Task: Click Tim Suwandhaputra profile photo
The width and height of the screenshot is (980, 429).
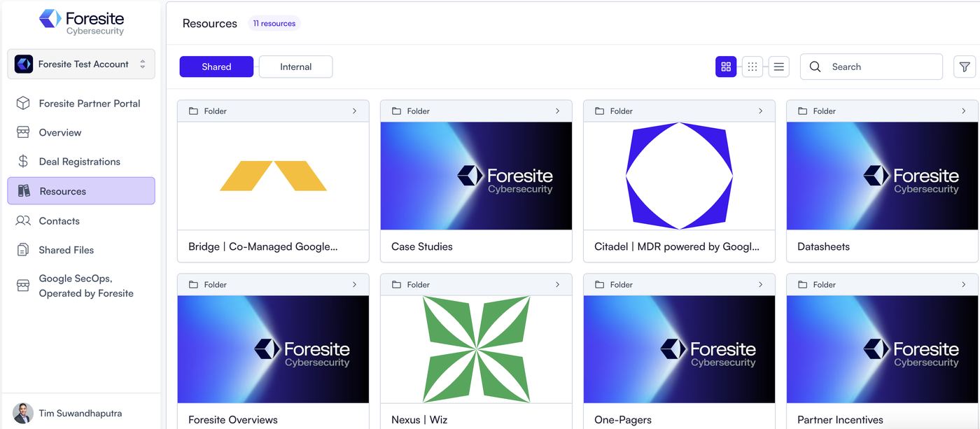Action: [23, 413]
